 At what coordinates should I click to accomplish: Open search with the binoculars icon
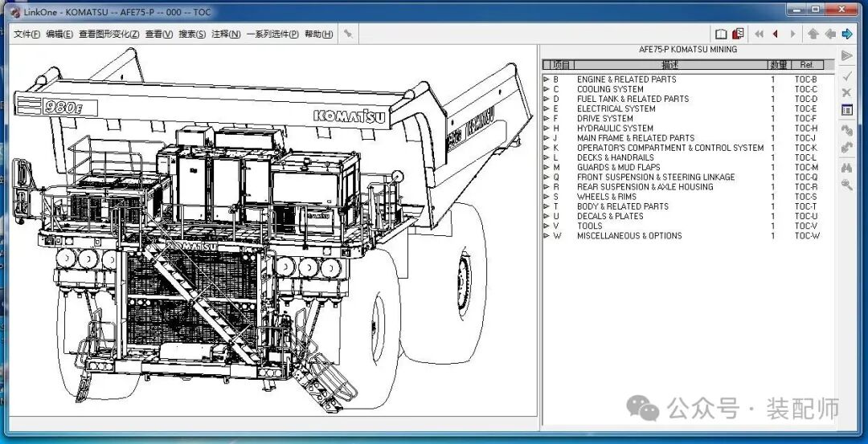(x=846, y=168)
